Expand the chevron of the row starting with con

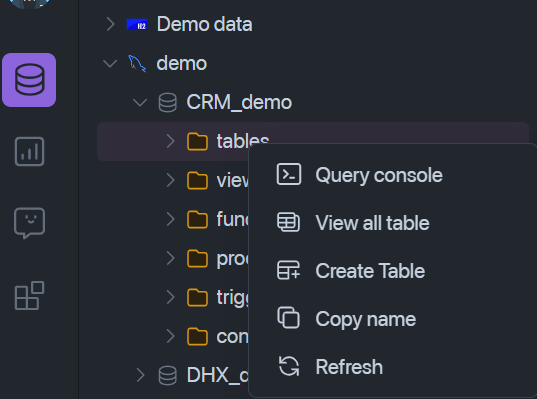click(170, 336)
